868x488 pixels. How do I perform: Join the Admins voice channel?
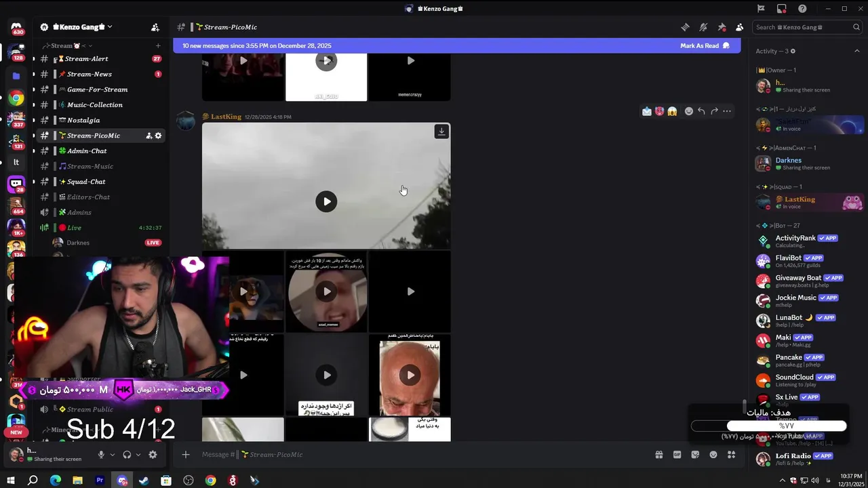tap(100, 212)
